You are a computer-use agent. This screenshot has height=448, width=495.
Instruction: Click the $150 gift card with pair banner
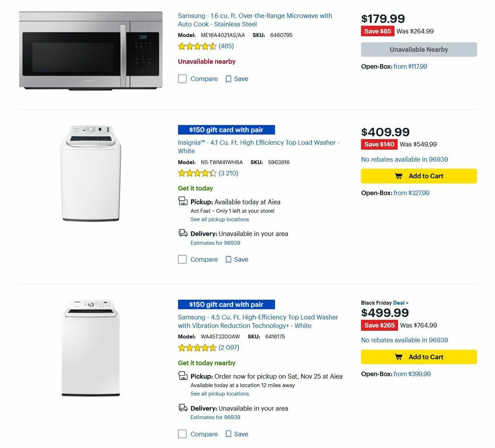click(226, 129)
